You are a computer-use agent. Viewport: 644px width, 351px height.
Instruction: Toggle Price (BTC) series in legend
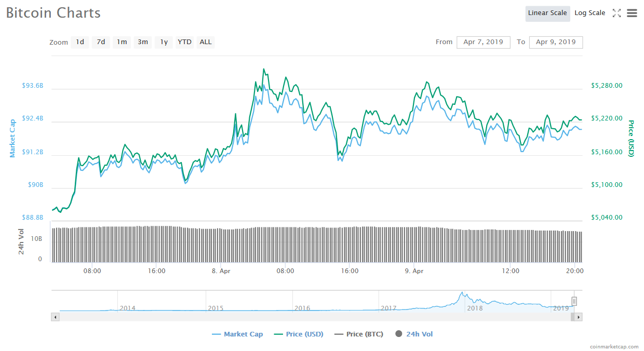pos(359,334)
